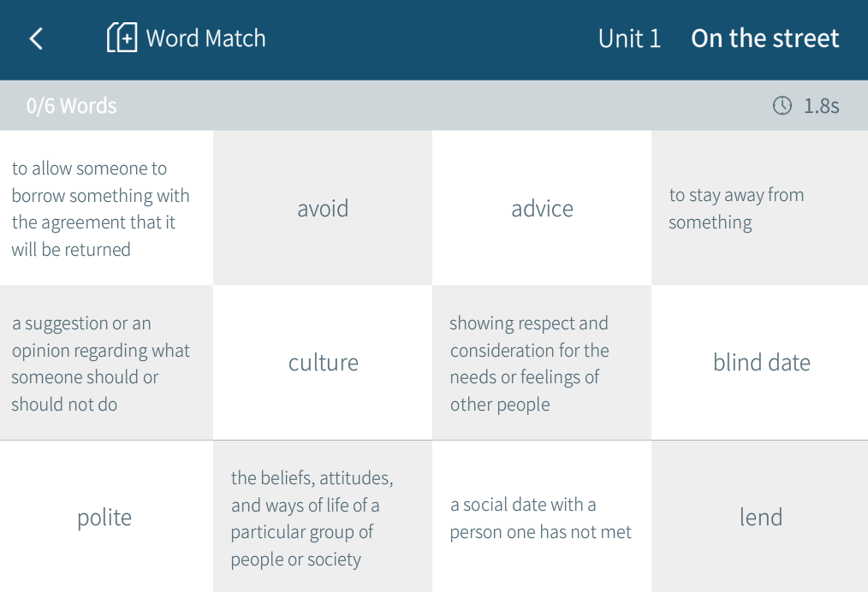Choose the 'suggestion or an opinion' definition card
This screenshot has width=868, height=592.
105,363
